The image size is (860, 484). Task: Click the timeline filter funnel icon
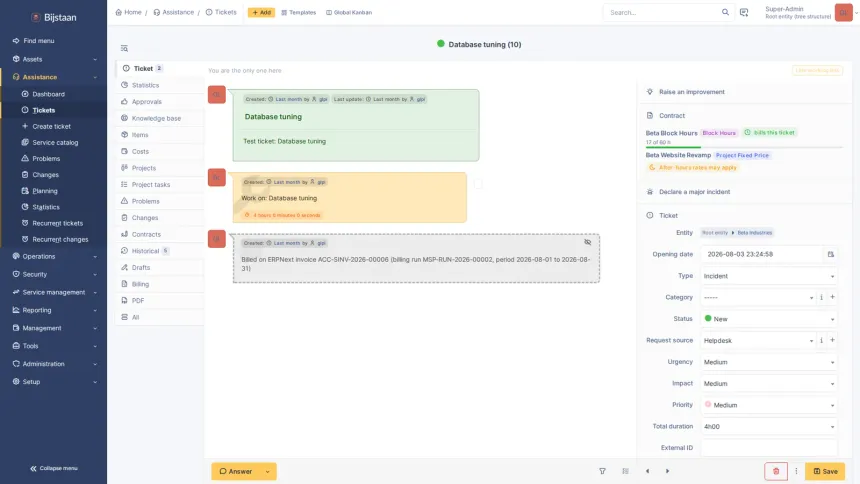point(602,471)
